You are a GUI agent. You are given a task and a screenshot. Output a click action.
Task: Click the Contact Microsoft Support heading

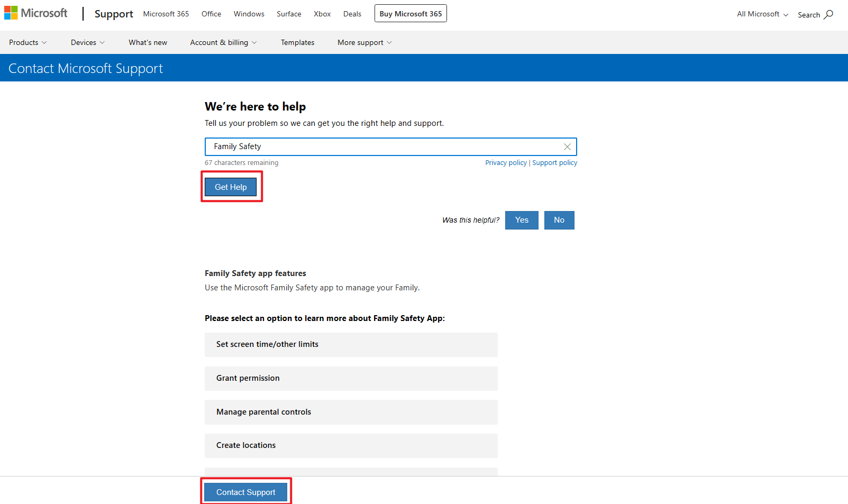pyautogui.click(x=86, y=68)
